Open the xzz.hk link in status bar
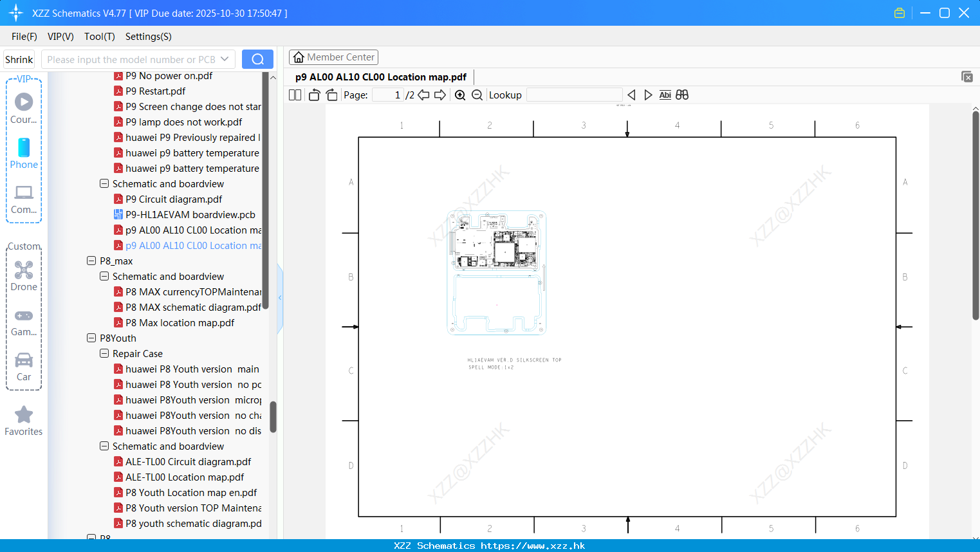 click(533, 546)
